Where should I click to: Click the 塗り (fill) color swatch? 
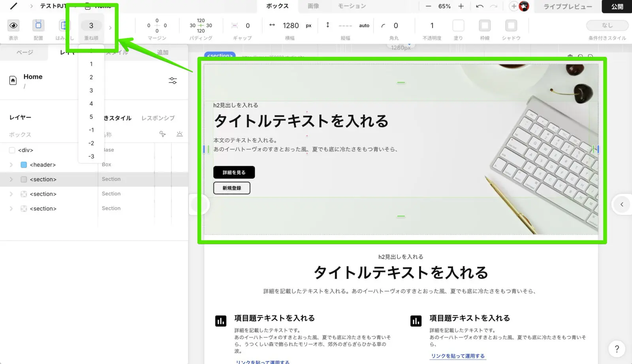coord(458,25)
